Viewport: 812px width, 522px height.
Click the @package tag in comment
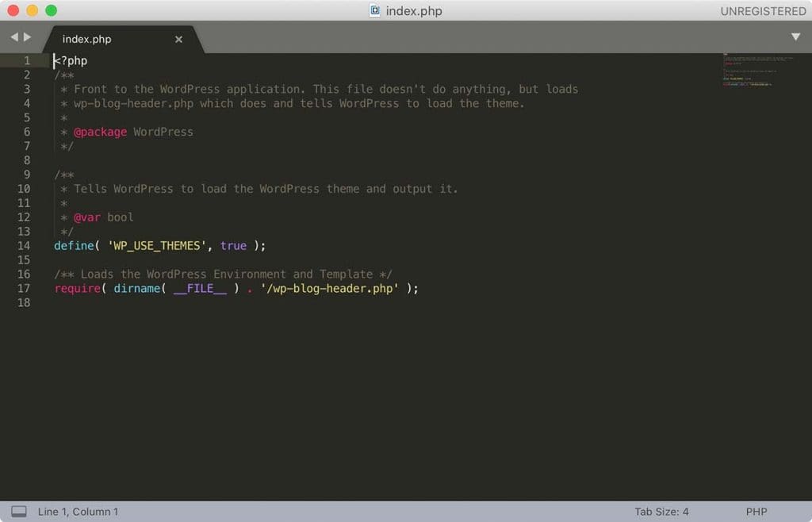click(x=100, y=132)
